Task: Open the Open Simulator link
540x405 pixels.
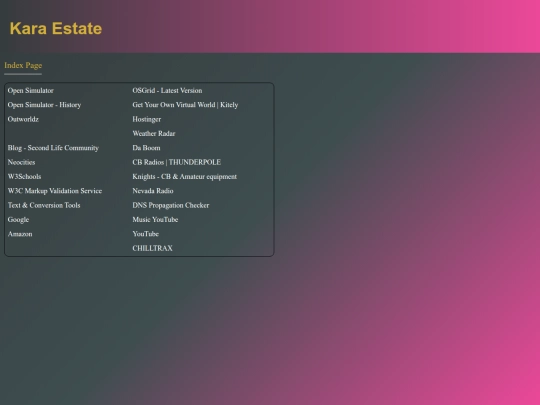Action: (x=31, y=91)
